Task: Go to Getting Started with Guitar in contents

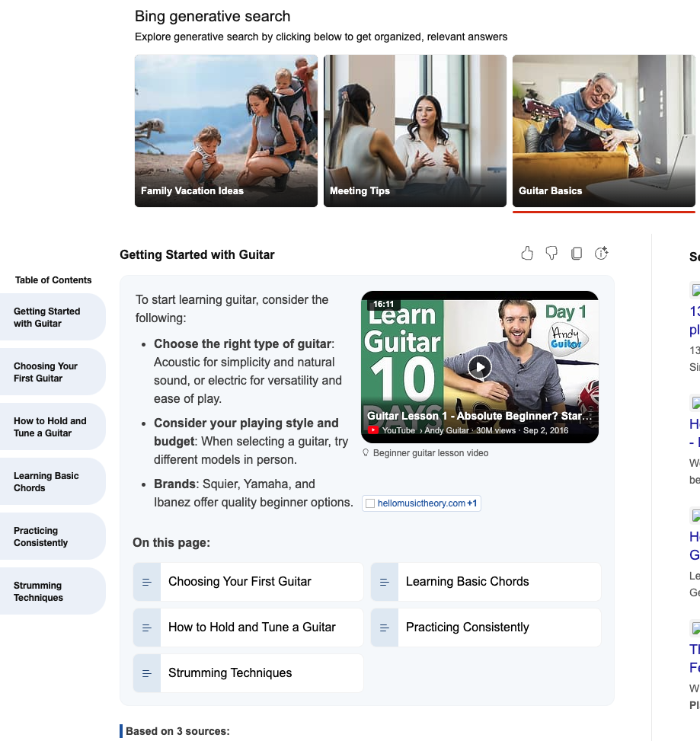Action: tap(52, 317)
